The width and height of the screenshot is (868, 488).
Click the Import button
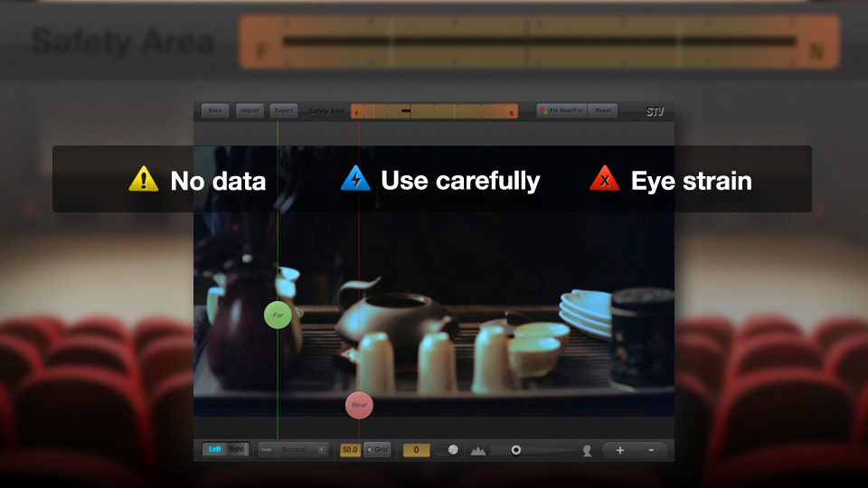[x=250, y=111]
